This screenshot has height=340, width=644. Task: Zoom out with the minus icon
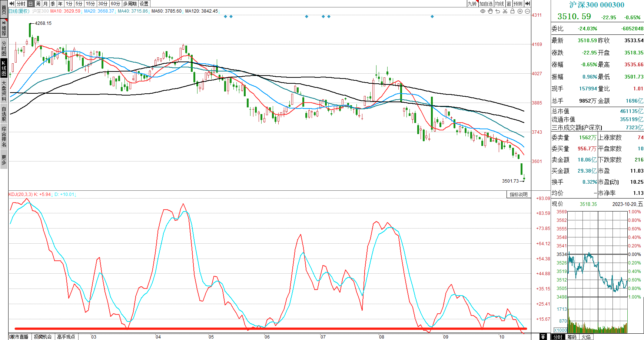(527, 11)
